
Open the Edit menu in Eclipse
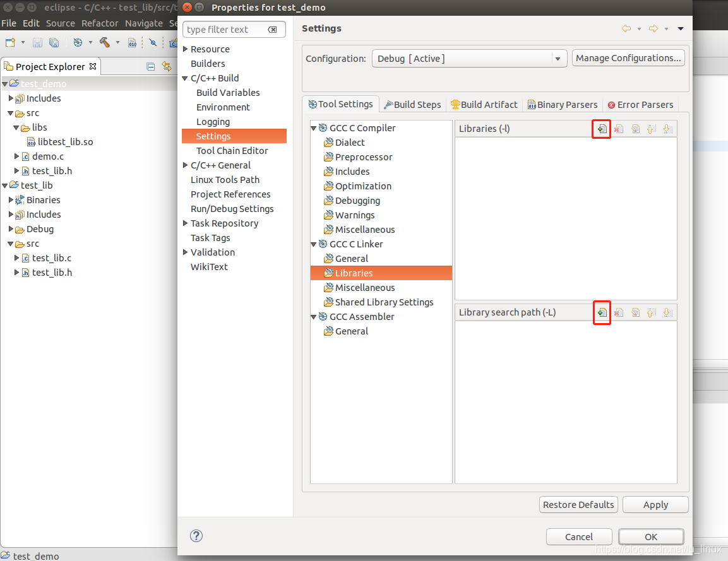(x=31, y=23)
